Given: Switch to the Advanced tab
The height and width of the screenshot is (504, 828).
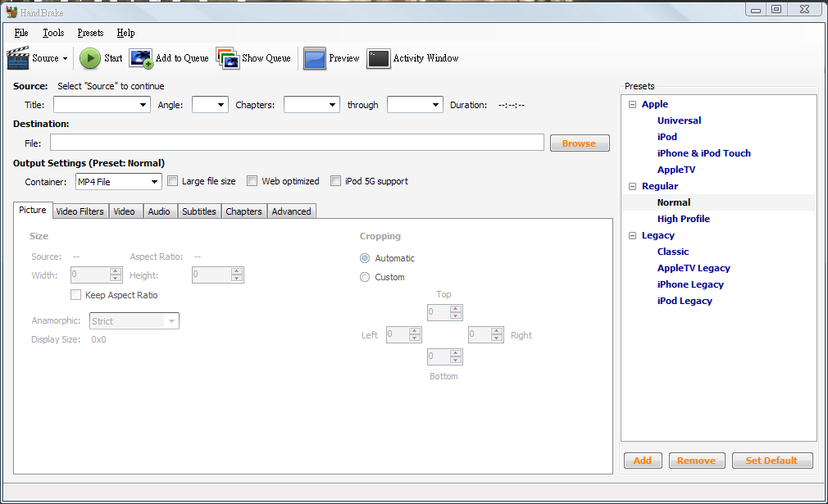Looking at the screenshot, I should tap(292, 211).
